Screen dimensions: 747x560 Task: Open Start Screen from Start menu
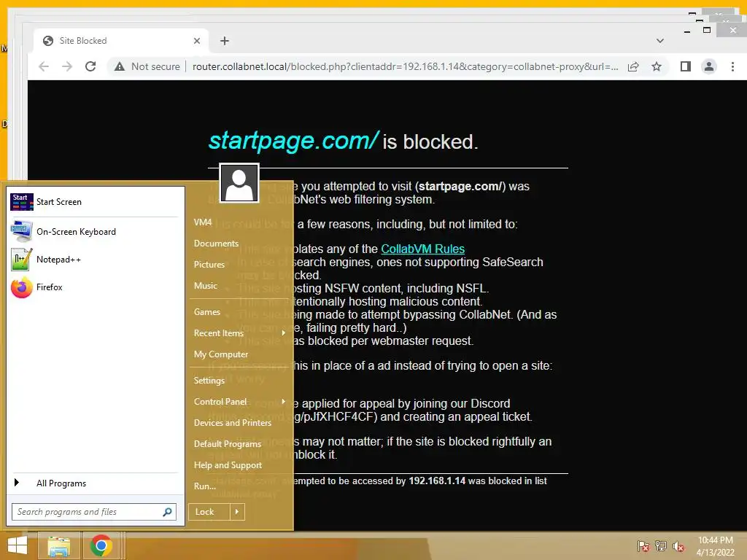(x=94, y=202)
